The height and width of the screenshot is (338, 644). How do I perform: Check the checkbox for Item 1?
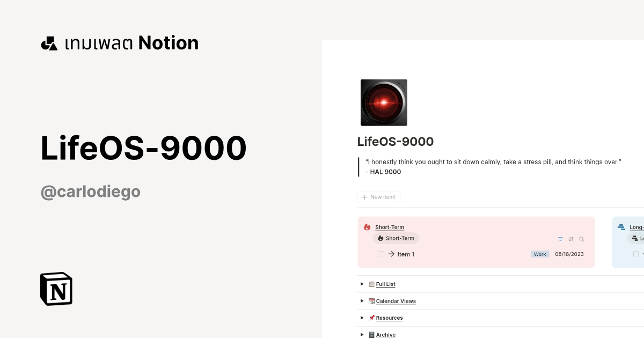tap(381, 254)
